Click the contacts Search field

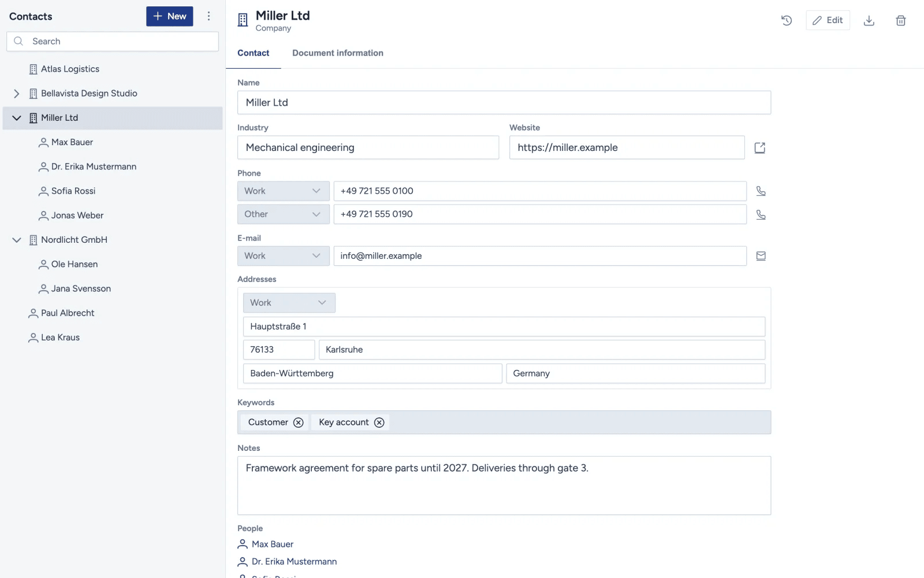tap(113, 42)
